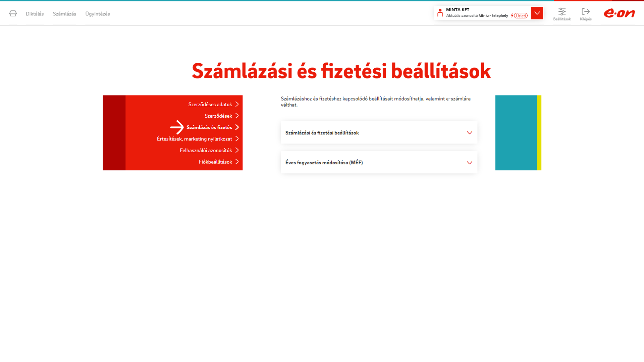The image size is (644, 362).
Task: Open the Ügyintézés menu
Action: 98,14
